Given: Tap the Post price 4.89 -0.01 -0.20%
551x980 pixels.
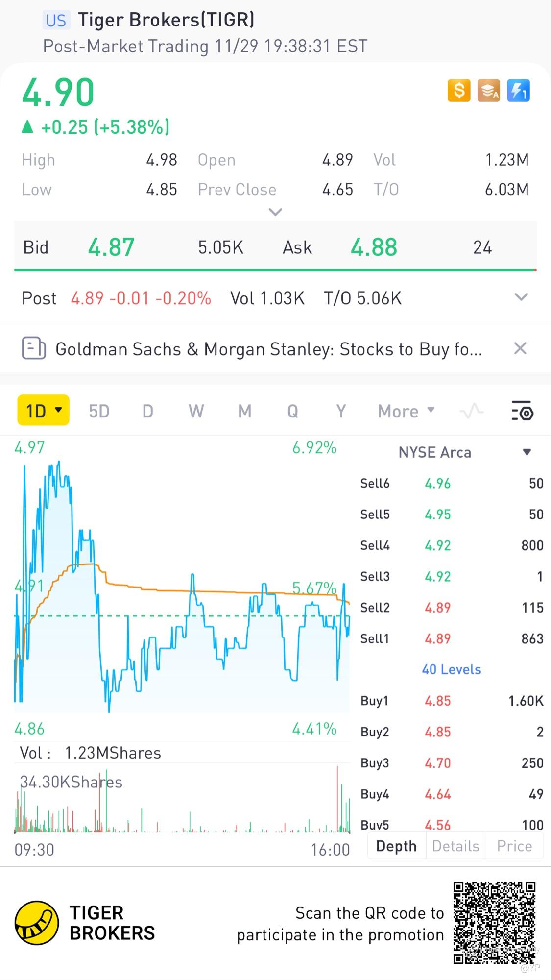Looking at the screenshot, I should coord(141,298).
